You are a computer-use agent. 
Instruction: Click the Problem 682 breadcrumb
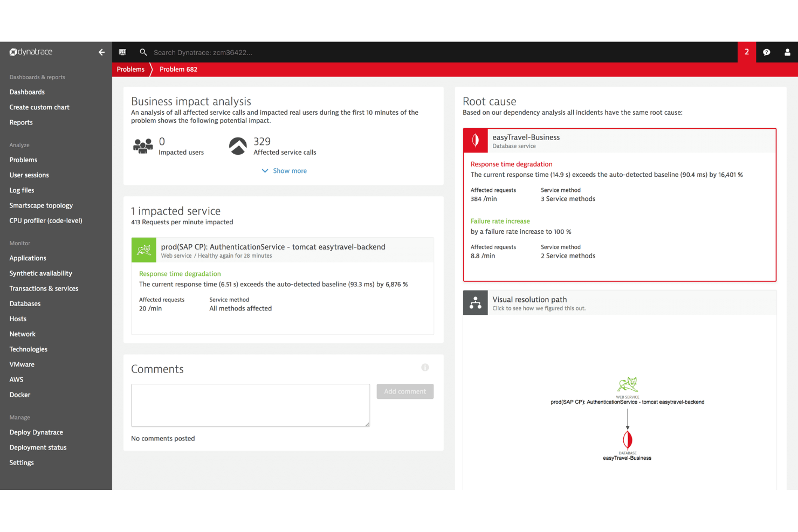178,70
